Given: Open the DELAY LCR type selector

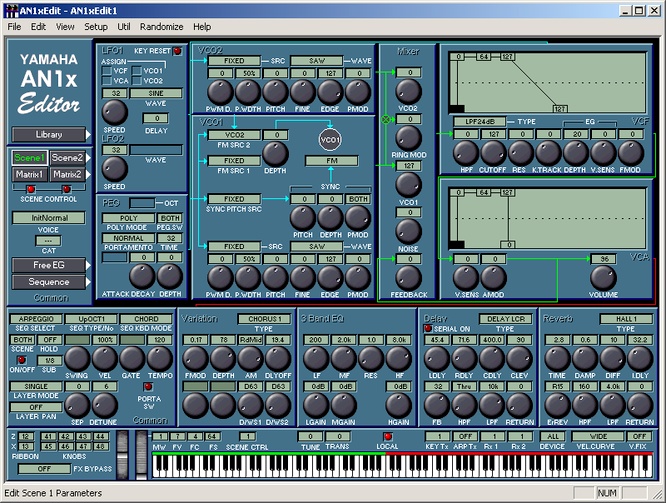Looking at the screenshot, I should tap(506, 319).
